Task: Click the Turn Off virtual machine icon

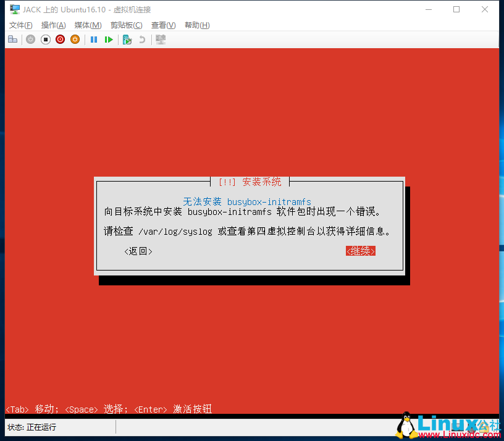Action: pos(45,39)
